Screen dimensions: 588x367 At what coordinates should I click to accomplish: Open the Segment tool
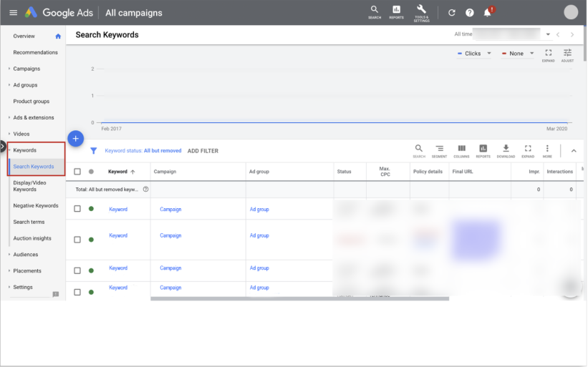pyautogui.click(x=439, y=151)
